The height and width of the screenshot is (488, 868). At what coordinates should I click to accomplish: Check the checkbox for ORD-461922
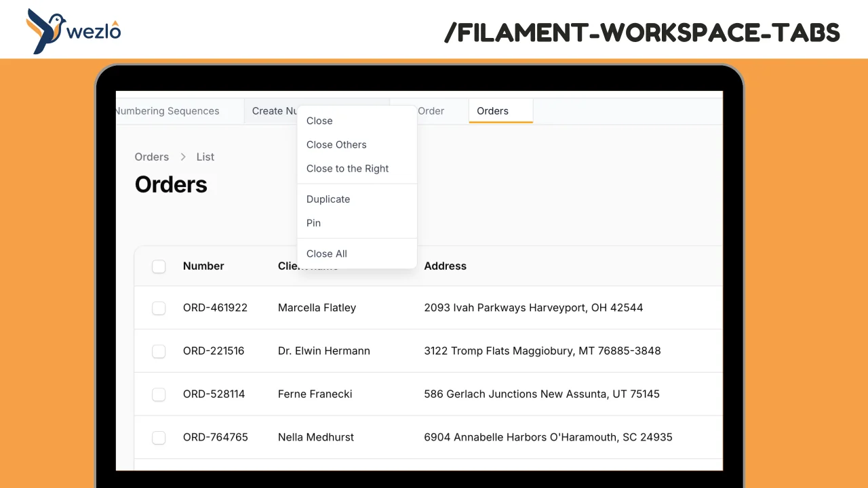158,308
